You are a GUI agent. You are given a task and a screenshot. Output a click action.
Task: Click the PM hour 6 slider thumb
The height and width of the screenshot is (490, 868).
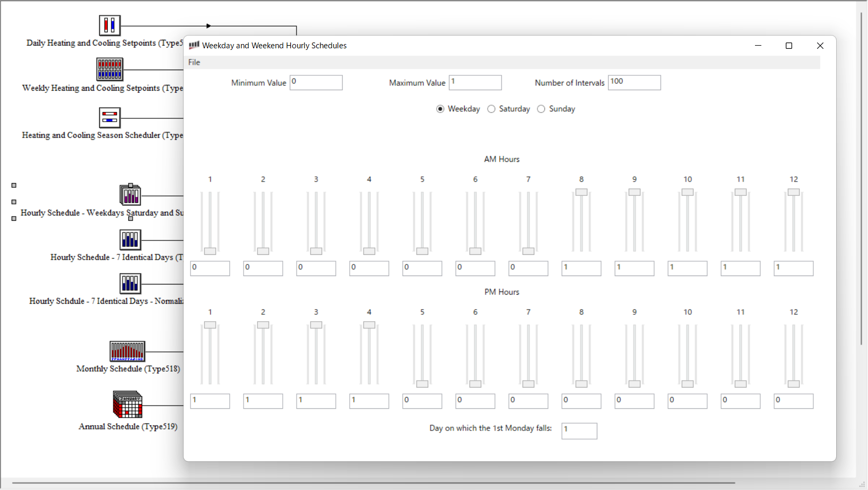click(475, 384)
